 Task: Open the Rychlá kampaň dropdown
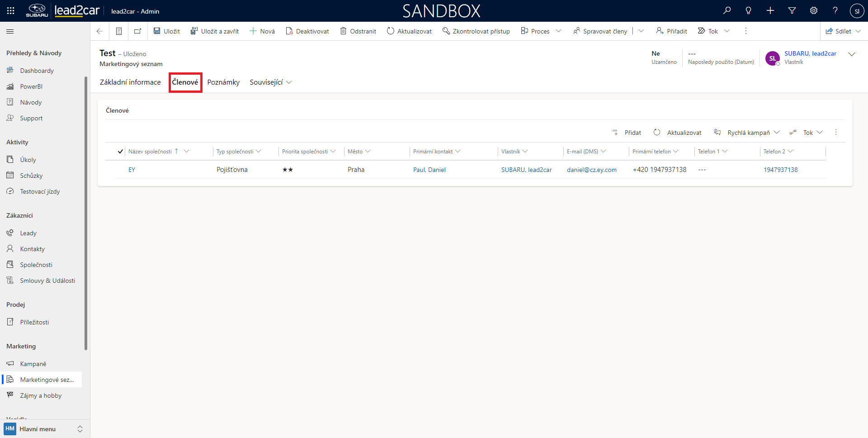777,133
